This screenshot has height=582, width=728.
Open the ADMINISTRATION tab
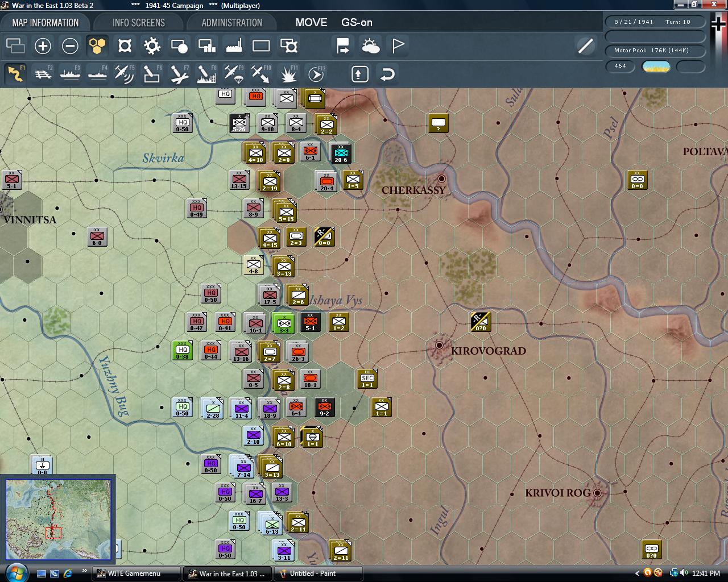232,23
